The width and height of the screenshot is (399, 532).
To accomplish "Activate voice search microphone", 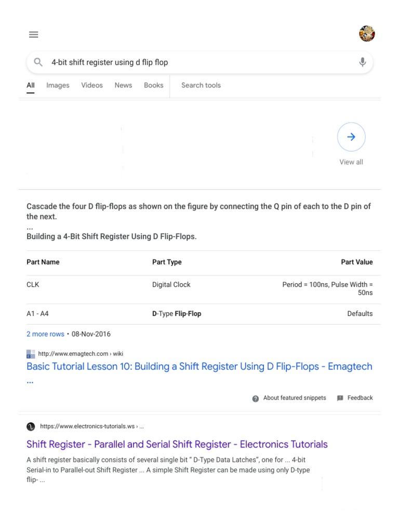I will [362, 62].
